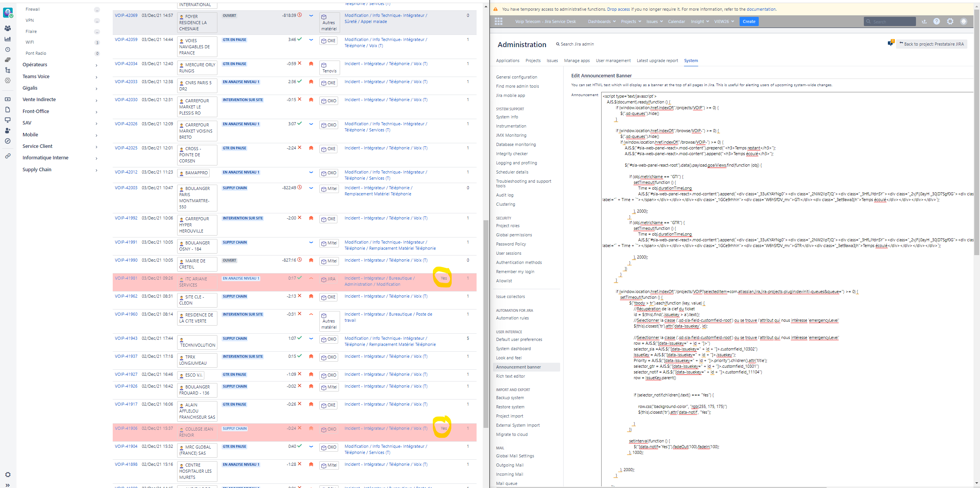The height and width of the screenshot is (488, 980).
Task: Switch to the Manage apps tab
Action: pos(577,61)
